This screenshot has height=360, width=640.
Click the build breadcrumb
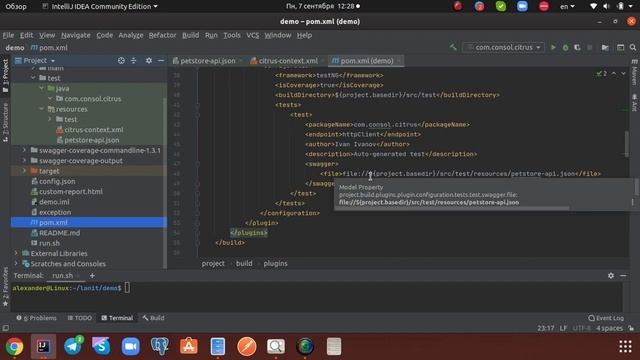pyautogui.click(x=244, y=264)
